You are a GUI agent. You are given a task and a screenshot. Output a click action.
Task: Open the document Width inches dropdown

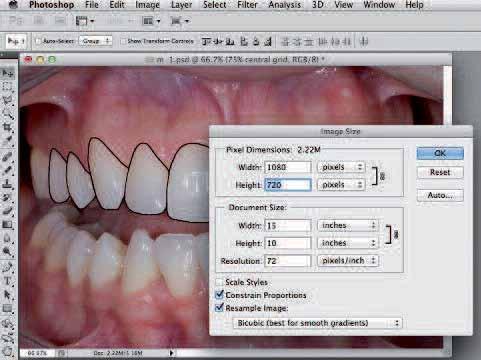tap(348, 225)
